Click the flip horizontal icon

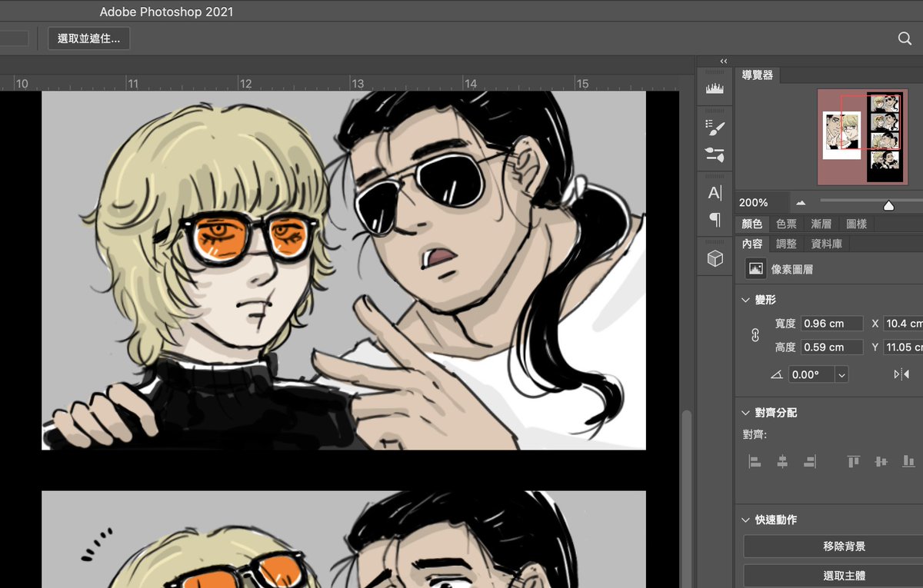pyautogui.click(x=901, y=375)
